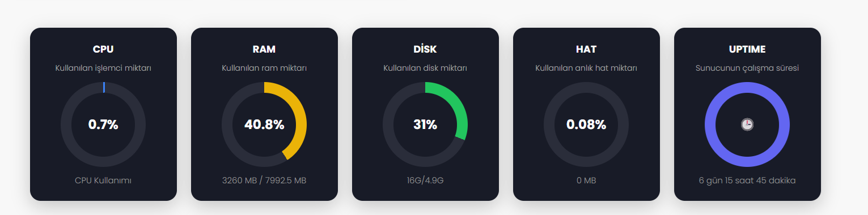
Task: Click the 0.08% HAT percentage value
Action: point(586,124)
